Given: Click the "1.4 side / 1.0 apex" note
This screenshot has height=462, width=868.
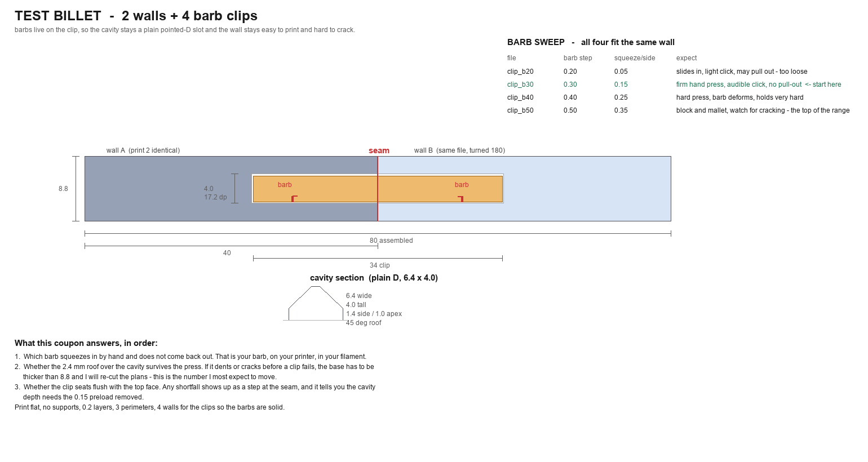Looking at the screenshot, I should click(x=374, y=314).
